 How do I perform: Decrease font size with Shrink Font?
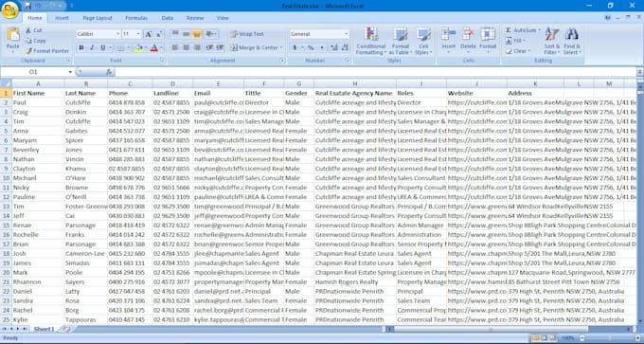click(x=159, y=34)
